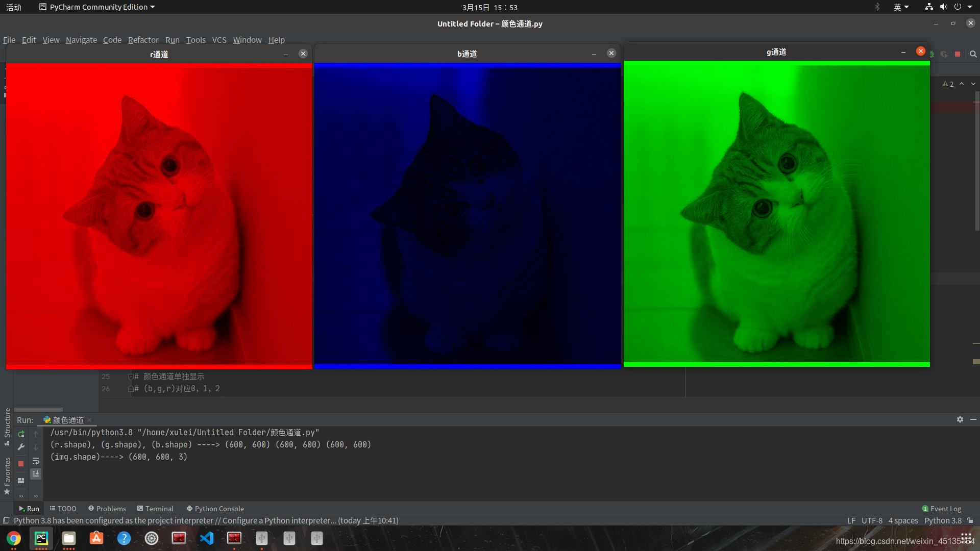Open the Edit menu
980x551 pixels.
click(29, 40)
